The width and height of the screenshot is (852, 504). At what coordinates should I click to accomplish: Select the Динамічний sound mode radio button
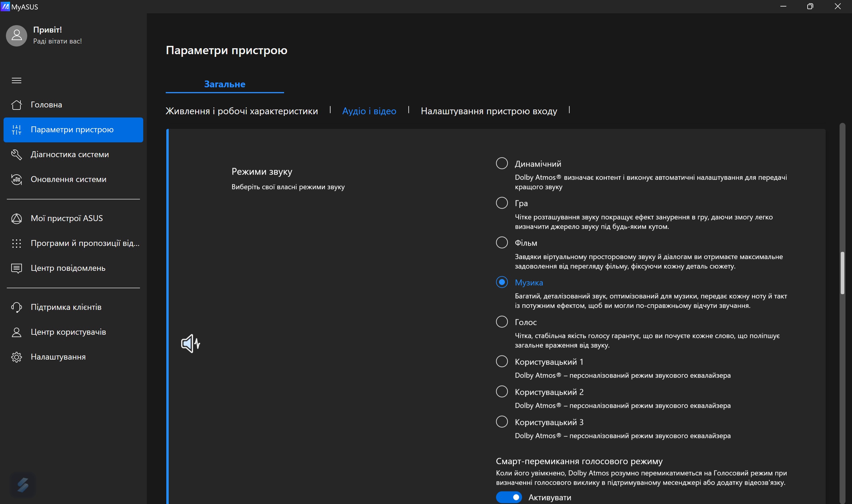tap(502, 163)
